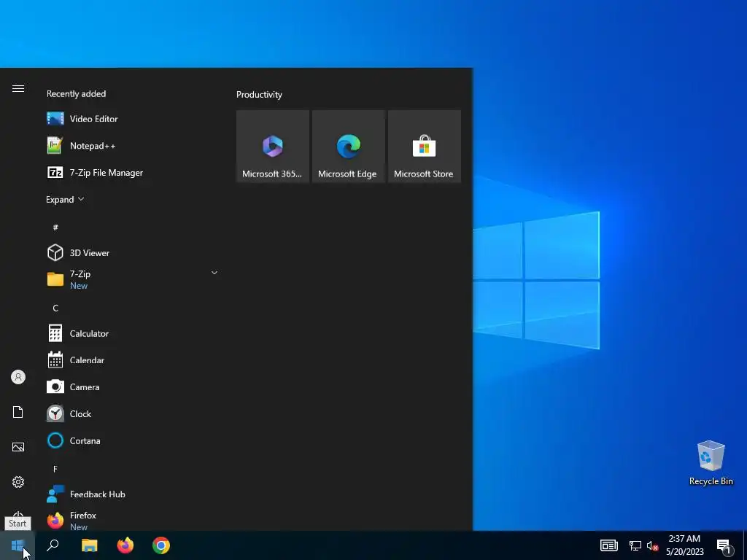747x560 pixels.
Task: Launch Google Chrome from the taskbar
Action: click(161, 545)
